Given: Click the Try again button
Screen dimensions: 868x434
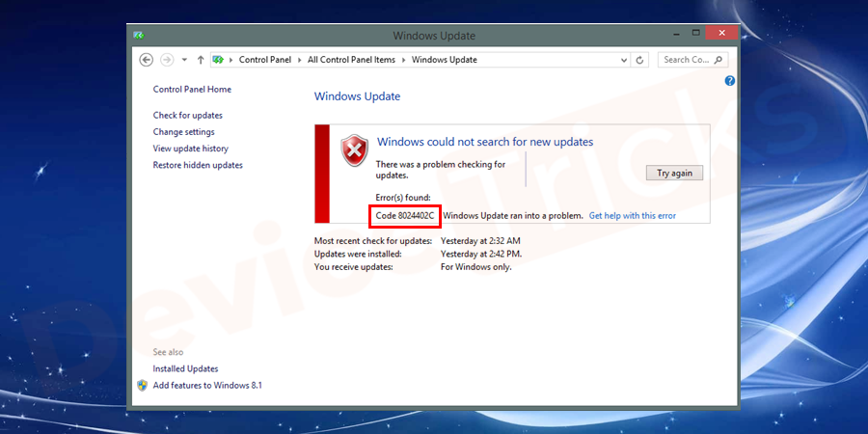Looking at the screenshot, I should [x=674, y=173].
